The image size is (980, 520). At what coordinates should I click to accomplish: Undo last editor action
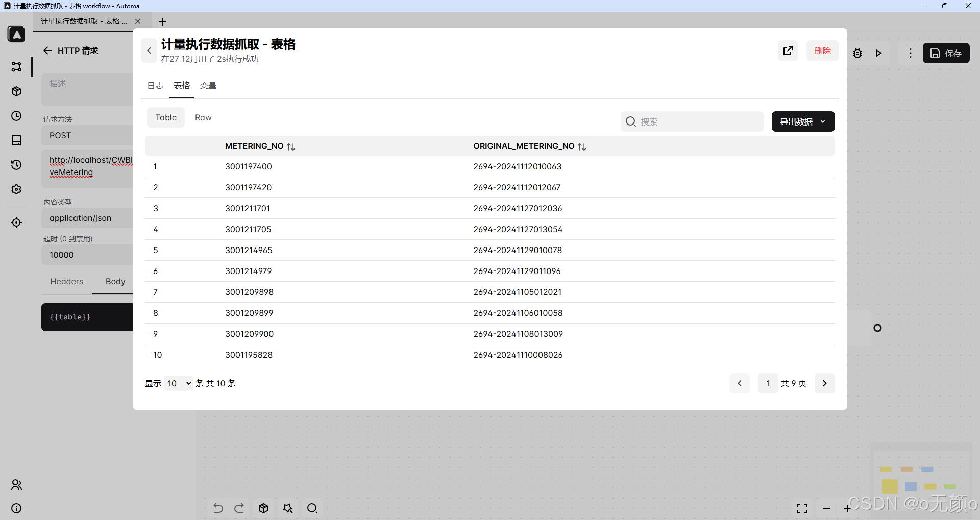[x=218, y=508]
